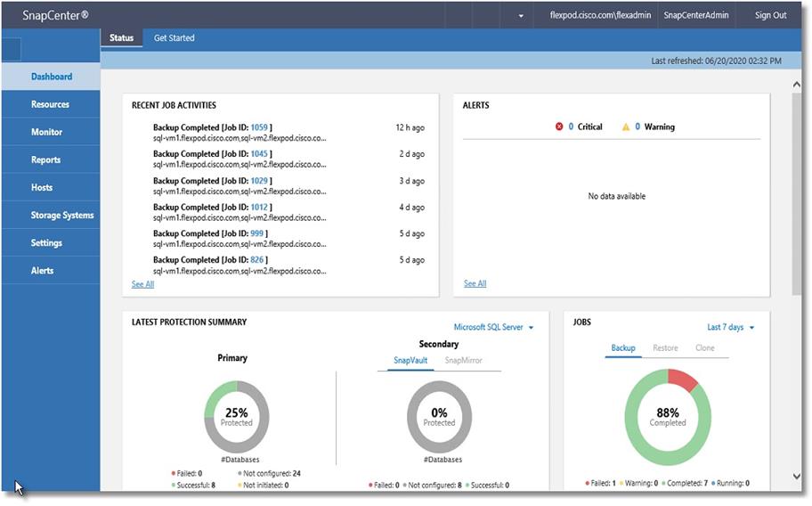Click See All in the Alerts panel
812x506 pixels.
(475, 284)
